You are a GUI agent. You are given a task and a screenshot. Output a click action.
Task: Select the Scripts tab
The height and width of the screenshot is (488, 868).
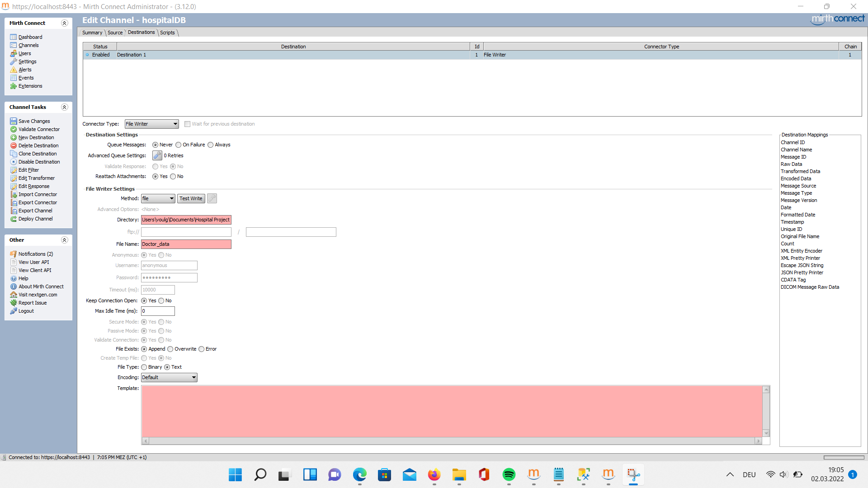point(166,32)
